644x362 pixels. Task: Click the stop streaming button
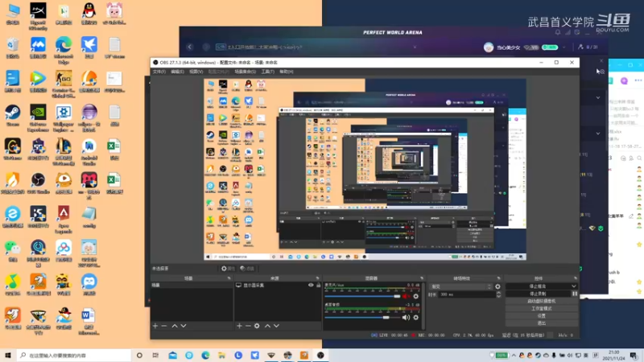538,286
